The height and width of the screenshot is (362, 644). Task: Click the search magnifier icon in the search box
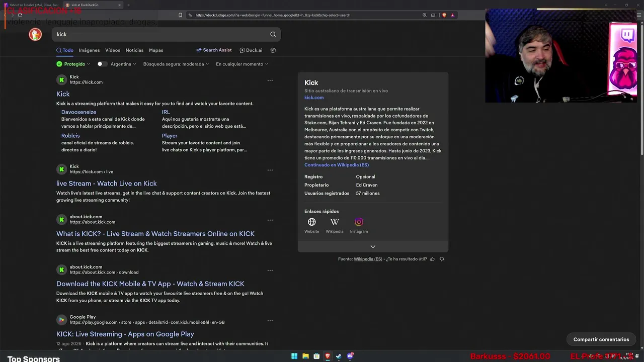pyautogui.click(x=273, y=34)
